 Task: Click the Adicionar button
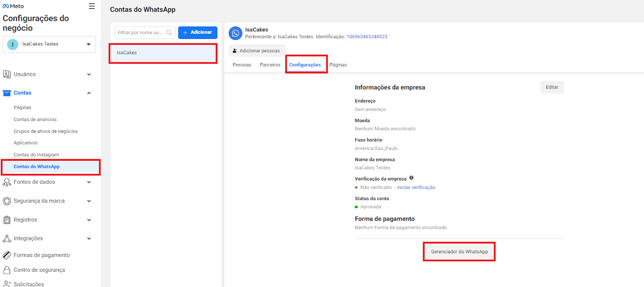198,33
